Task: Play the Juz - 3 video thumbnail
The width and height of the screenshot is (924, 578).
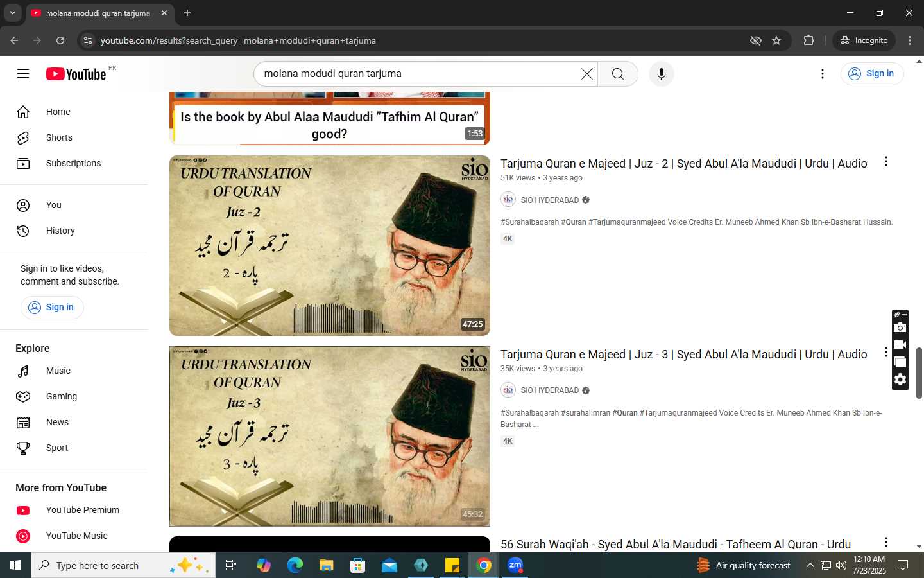Action: [x=330, y=436]
